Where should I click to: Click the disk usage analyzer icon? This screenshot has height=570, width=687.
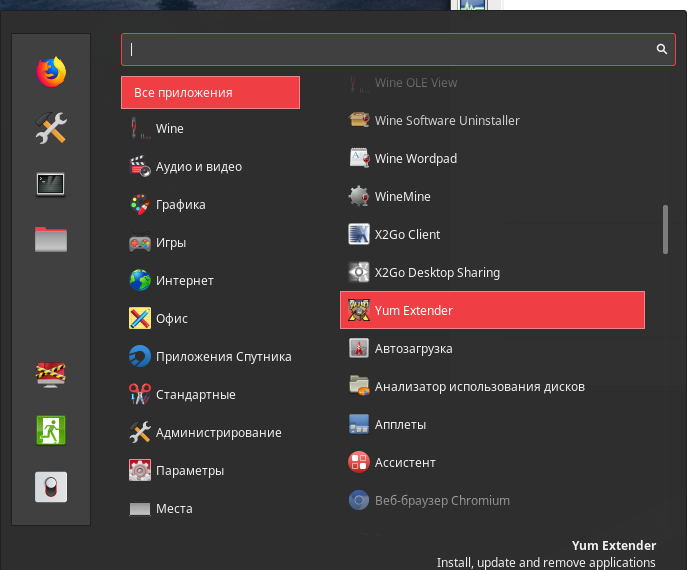point(359,386)
